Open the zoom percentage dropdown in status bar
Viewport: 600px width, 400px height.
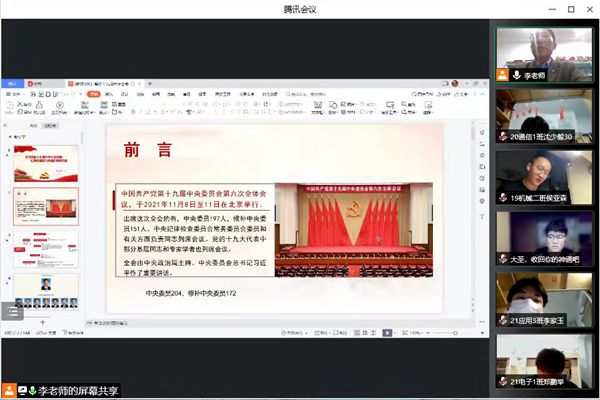(425, 331)
